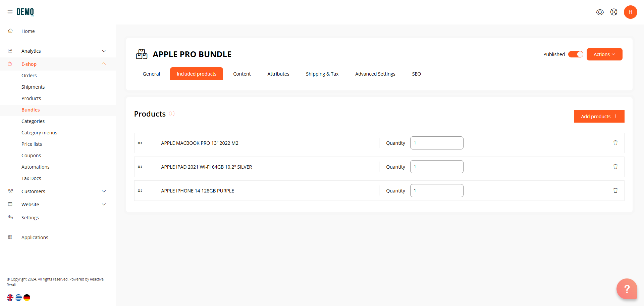The width and height of the screenshot is (644, 306).
Task: Expand the Customers menu chevron
Action: pyautogui.click(x=104, y=191)
